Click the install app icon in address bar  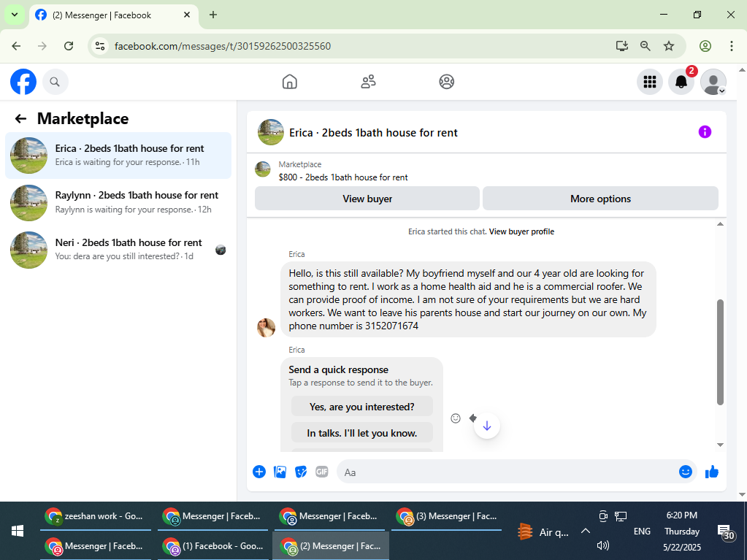621,46
